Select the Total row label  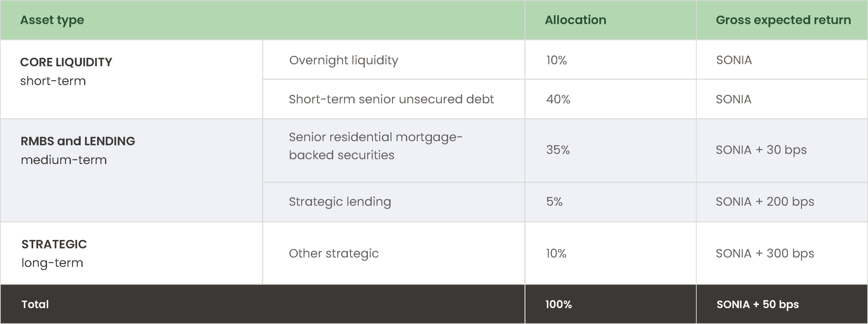[35, 304]
